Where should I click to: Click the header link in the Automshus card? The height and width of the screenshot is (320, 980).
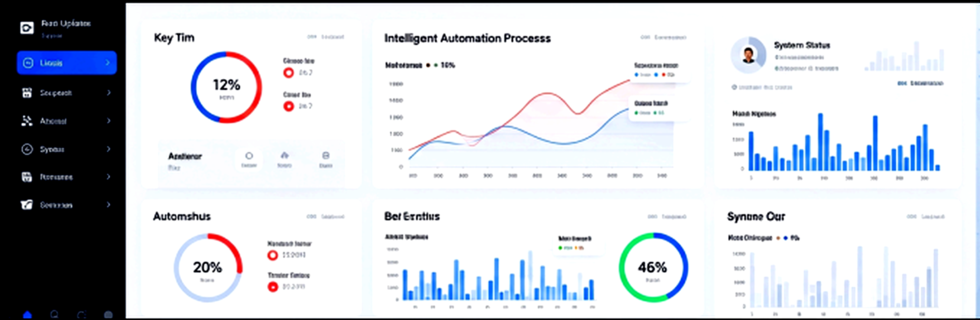click(x=332, y=216)
